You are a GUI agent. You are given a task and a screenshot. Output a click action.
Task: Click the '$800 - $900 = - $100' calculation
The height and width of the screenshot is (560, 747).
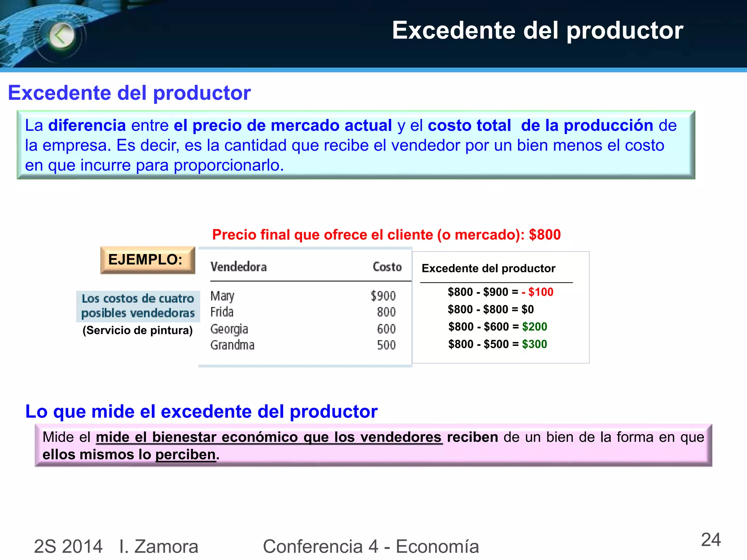[500, 292]
